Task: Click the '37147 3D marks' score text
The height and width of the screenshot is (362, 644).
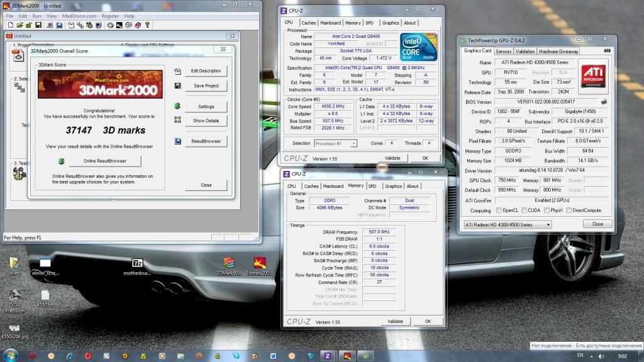Action: (x=106, y=130)
